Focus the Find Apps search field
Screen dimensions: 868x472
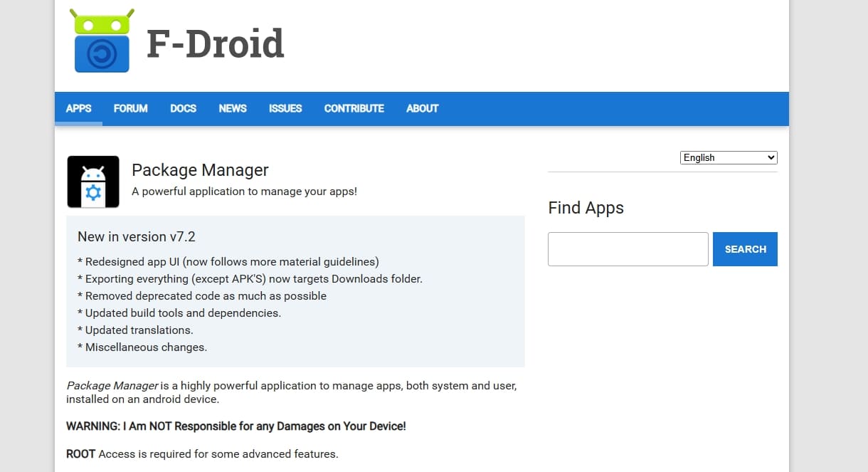coord(628,249)
